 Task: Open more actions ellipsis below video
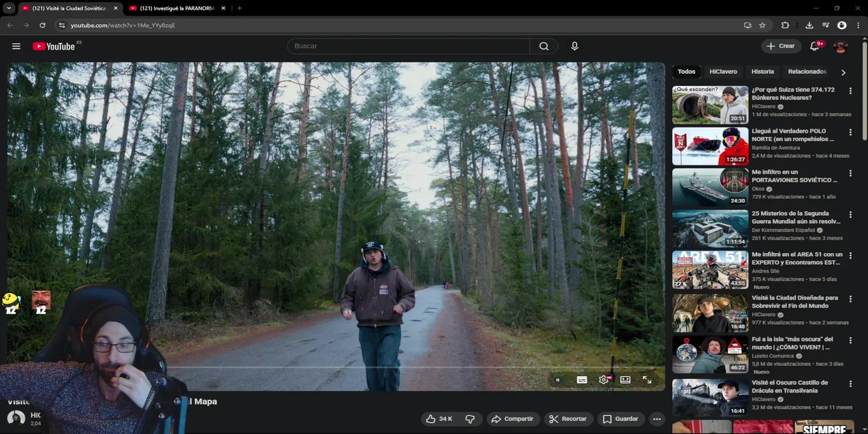pos(657,419)
